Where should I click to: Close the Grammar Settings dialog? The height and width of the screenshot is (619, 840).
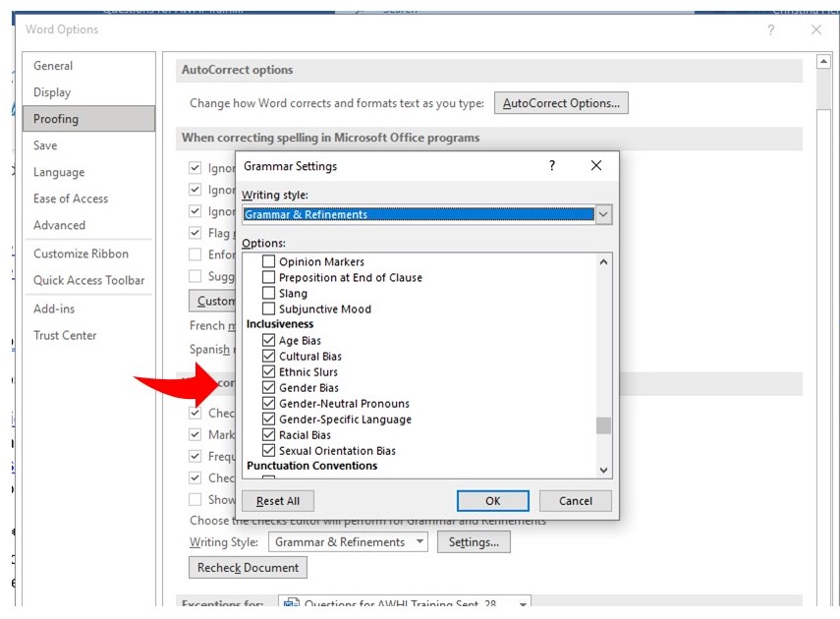[595, 166]
